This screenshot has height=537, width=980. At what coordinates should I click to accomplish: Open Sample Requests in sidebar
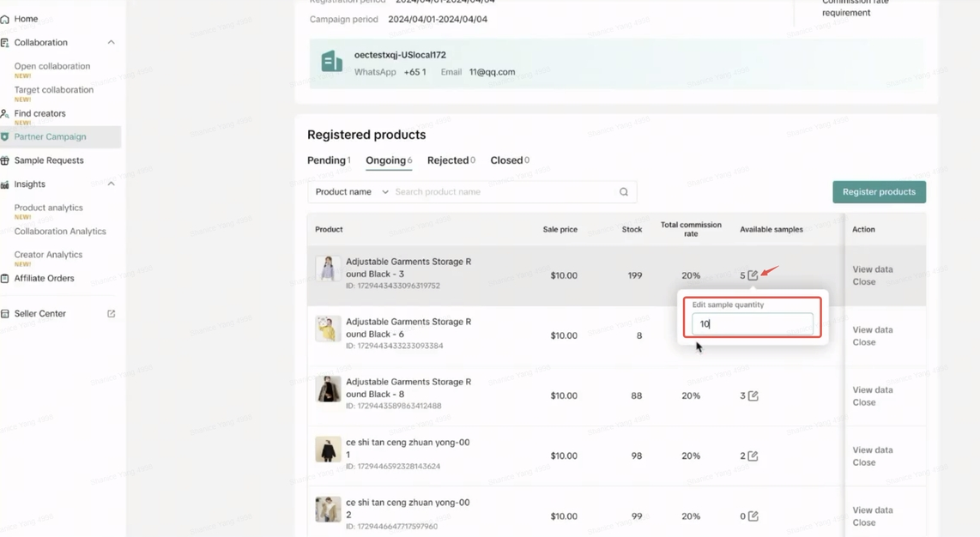(49, 160)
